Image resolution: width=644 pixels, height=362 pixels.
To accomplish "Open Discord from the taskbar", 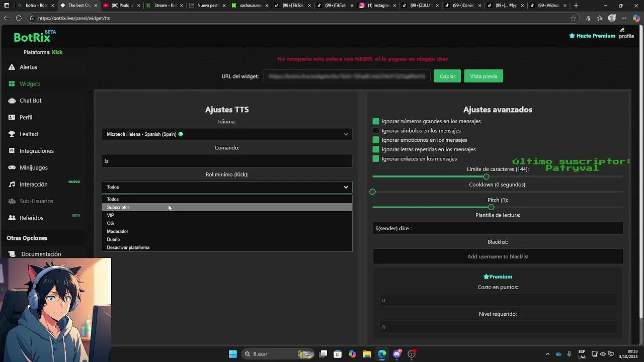I will tap(397, 354).
